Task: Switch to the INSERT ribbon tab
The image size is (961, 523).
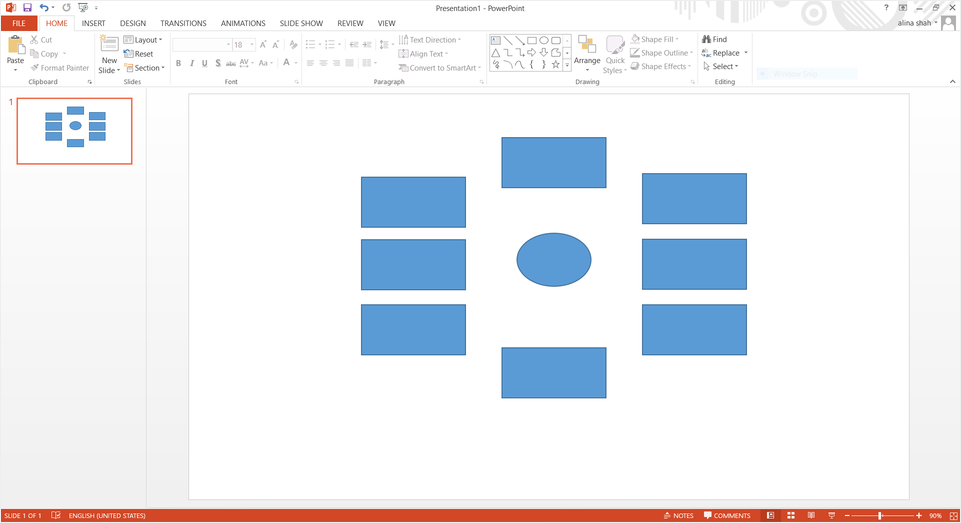Action: [x=93, y=23]
